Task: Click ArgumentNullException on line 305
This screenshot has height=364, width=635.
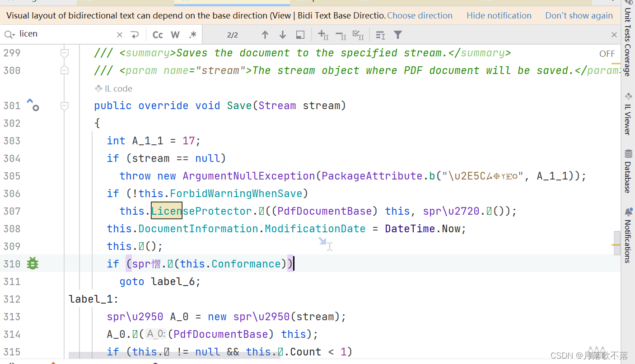Action: pos(249,176)
